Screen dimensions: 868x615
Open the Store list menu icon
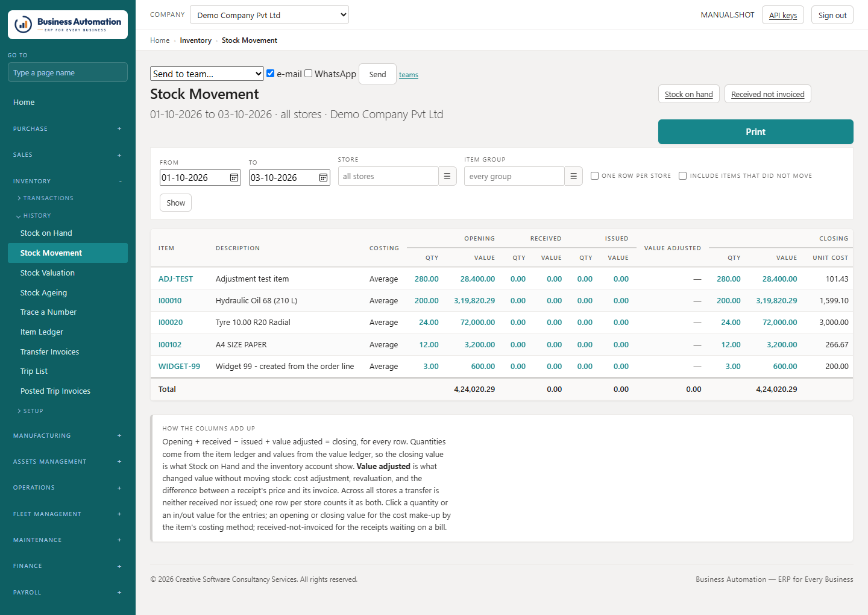tap(447, 176)
